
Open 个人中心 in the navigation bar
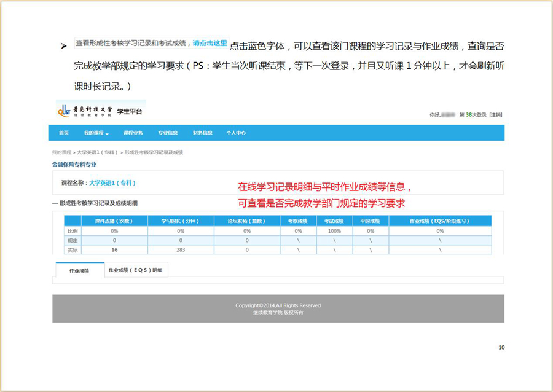click(x=236, y=133)
